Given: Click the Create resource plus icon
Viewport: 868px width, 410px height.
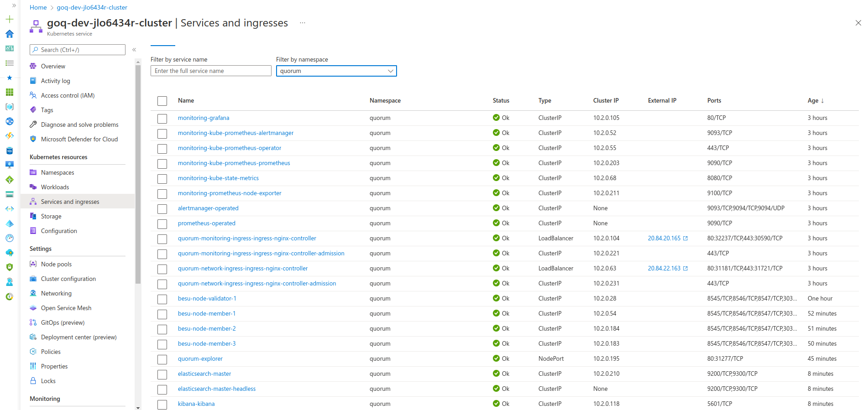Looking at the screenshot, I should (x=10, y=19).
